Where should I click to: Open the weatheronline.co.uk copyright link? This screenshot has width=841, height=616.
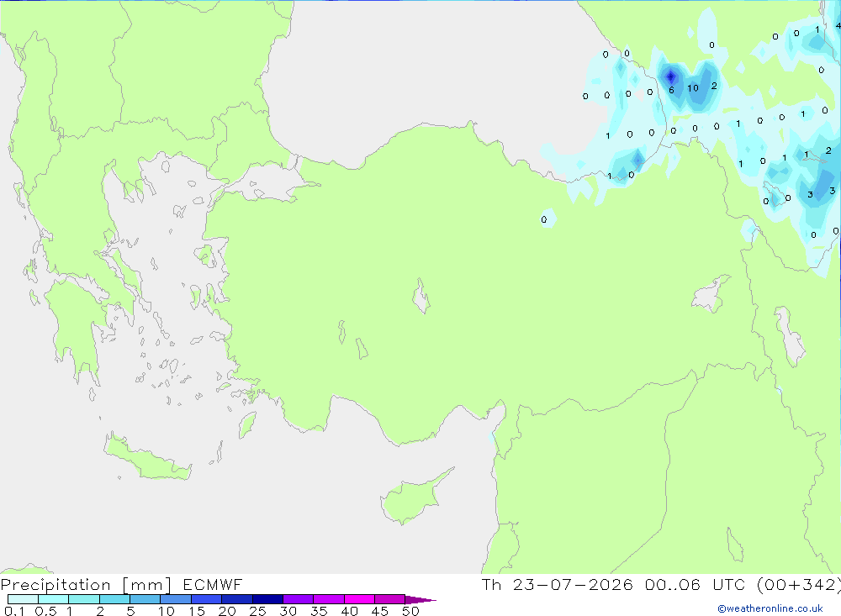click(770, 608)
